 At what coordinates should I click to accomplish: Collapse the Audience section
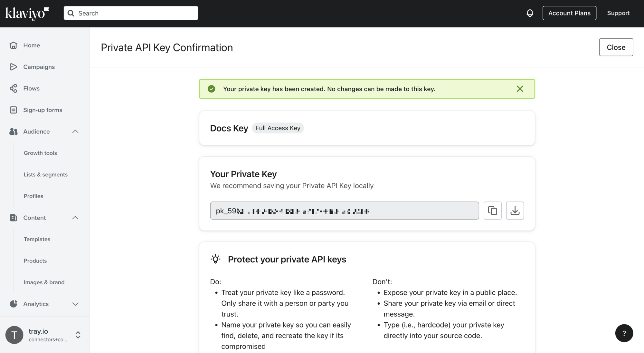[75, 132]
